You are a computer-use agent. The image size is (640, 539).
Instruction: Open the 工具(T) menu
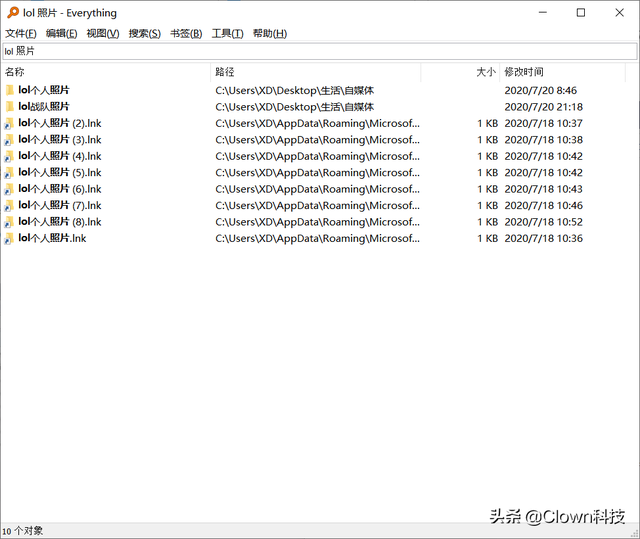pyautogui.click(x=227, y=33)
